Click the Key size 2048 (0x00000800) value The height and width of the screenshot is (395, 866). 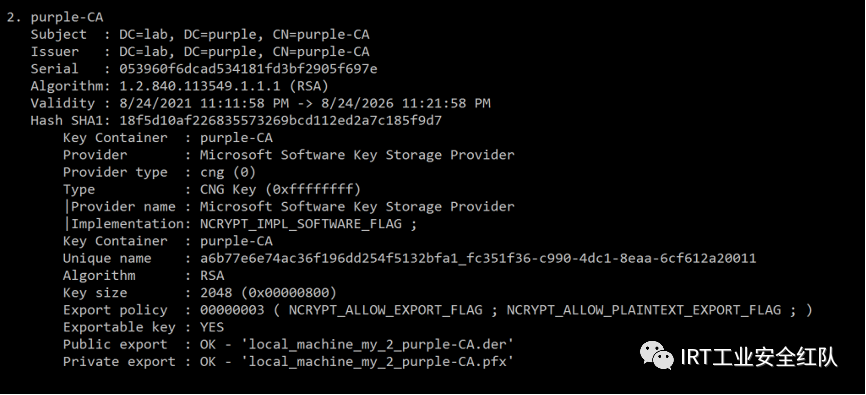coord(268,292)
